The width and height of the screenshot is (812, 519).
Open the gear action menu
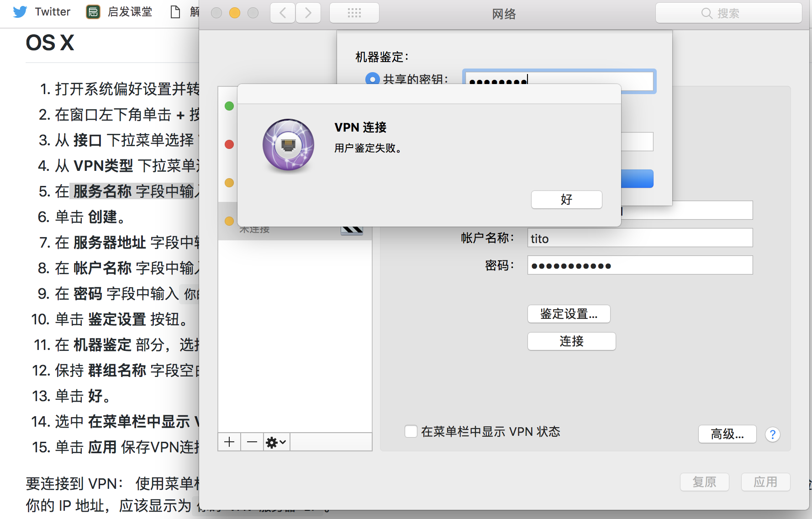[x=276, y=442]
